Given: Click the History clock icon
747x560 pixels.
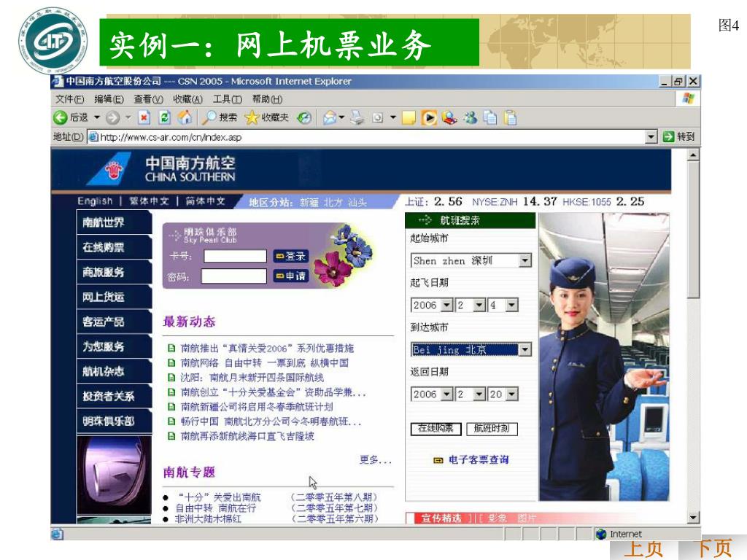Looking at the screenshot, I should [304, 117].
